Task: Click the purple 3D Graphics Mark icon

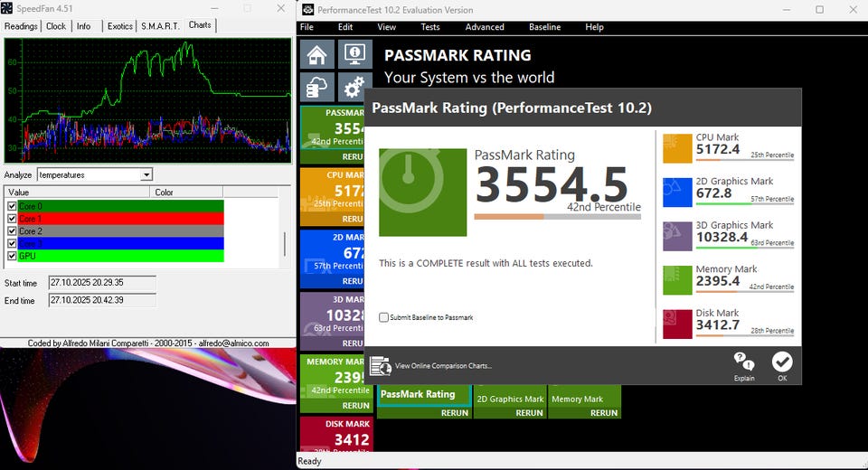Action: coord(677,236)
